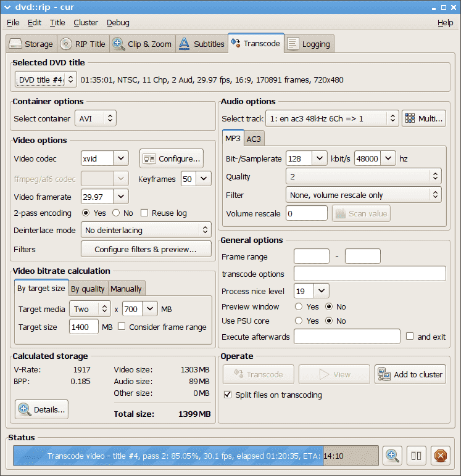This screenshot has height=476, width=461.
Task: Expand the Process nice level dropdown
Action: [x=321, y=291]
